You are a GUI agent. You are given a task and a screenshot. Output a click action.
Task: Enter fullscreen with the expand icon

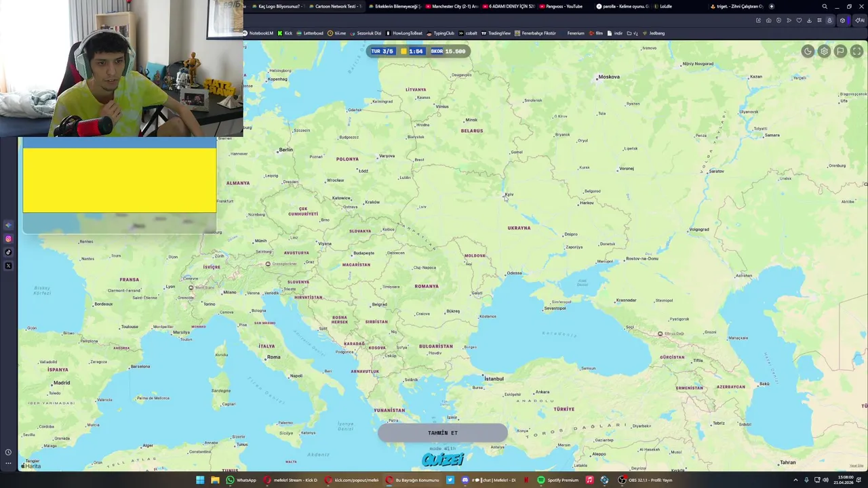pos(856,51)
